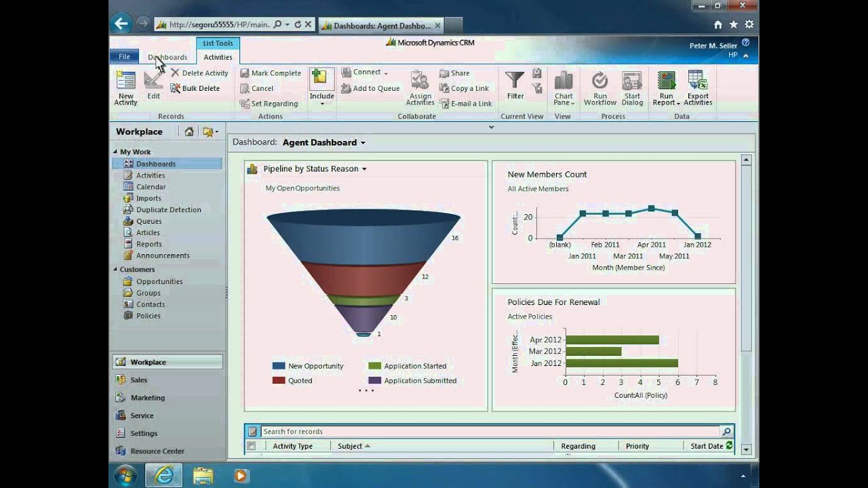Open Settings navigation area
Viewport: 868px width, 488px height.
point(167,432)
